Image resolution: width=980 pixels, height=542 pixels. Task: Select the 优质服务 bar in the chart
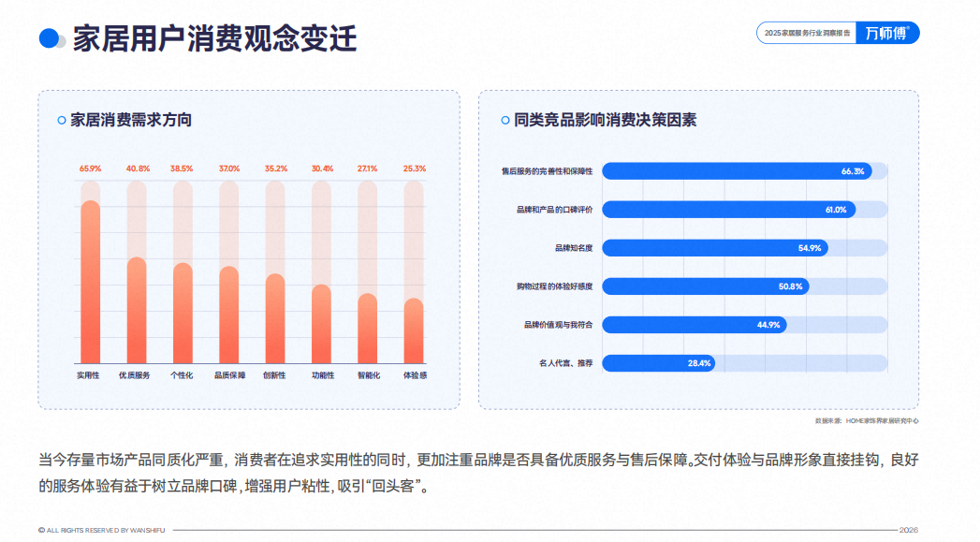pos(137,310)
